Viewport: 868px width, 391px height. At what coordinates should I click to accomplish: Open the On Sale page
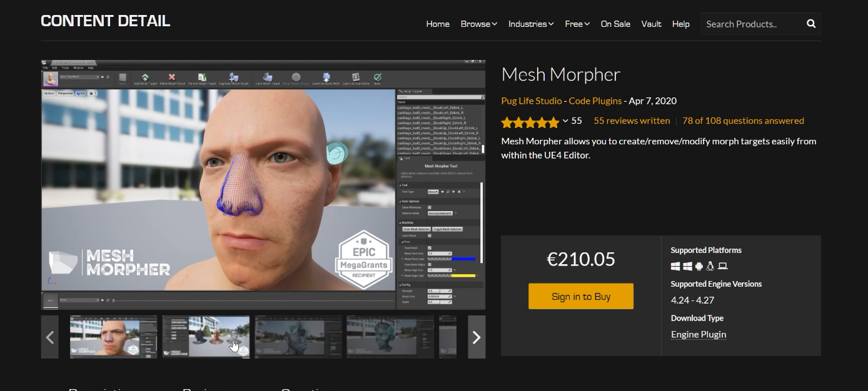pyautogui.click(x=615, y=24)
